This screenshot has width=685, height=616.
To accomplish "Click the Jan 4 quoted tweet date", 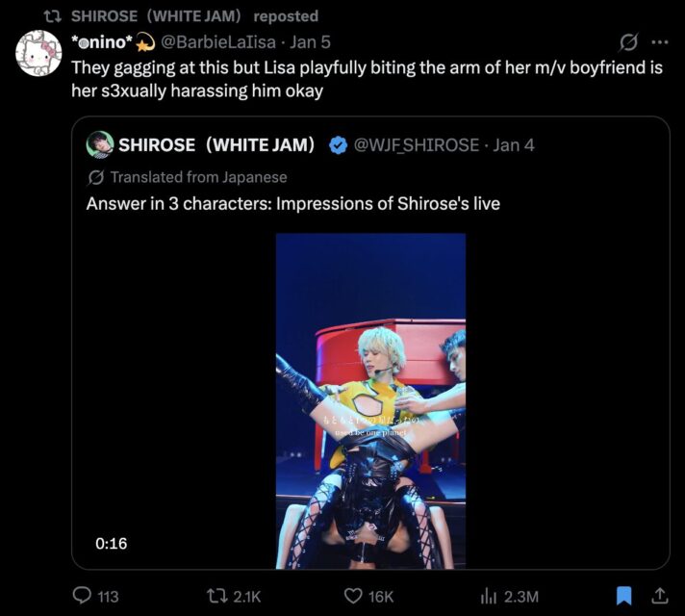I will pos(515,145).
